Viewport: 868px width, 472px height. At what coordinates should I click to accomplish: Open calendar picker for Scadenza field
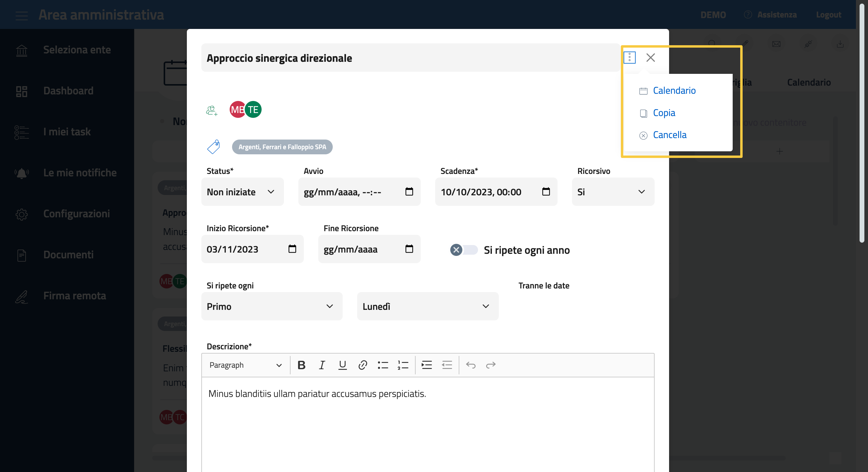tap(546, 192)
